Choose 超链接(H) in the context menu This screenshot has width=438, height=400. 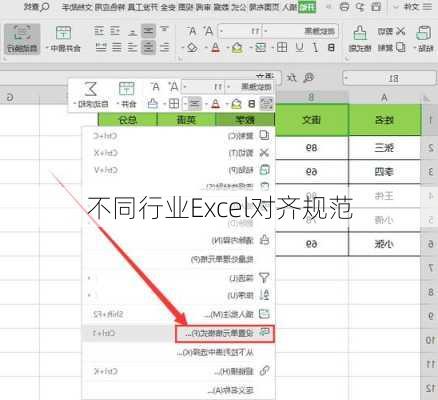tap(179, 371)
